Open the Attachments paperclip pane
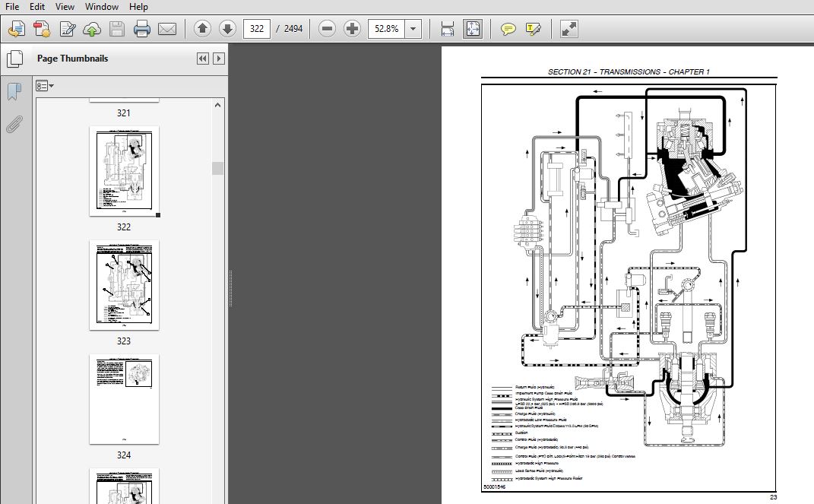 pos(14,125)
